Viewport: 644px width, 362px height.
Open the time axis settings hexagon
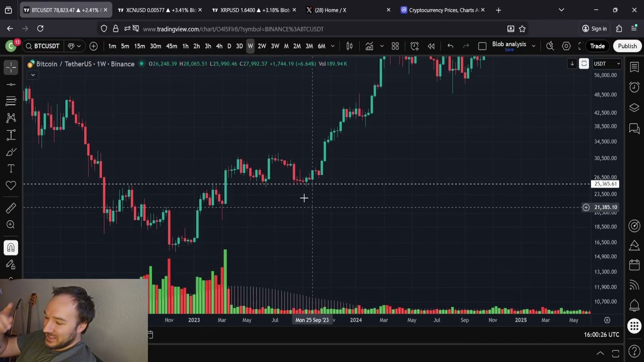pos(607,320)
